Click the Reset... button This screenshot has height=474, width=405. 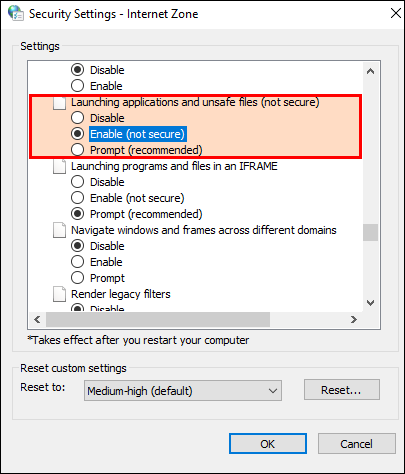(342, 390)
